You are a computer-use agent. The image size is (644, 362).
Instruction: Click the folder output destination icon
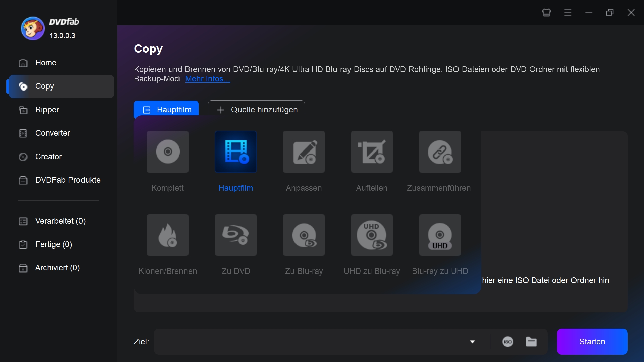[531, 341]
